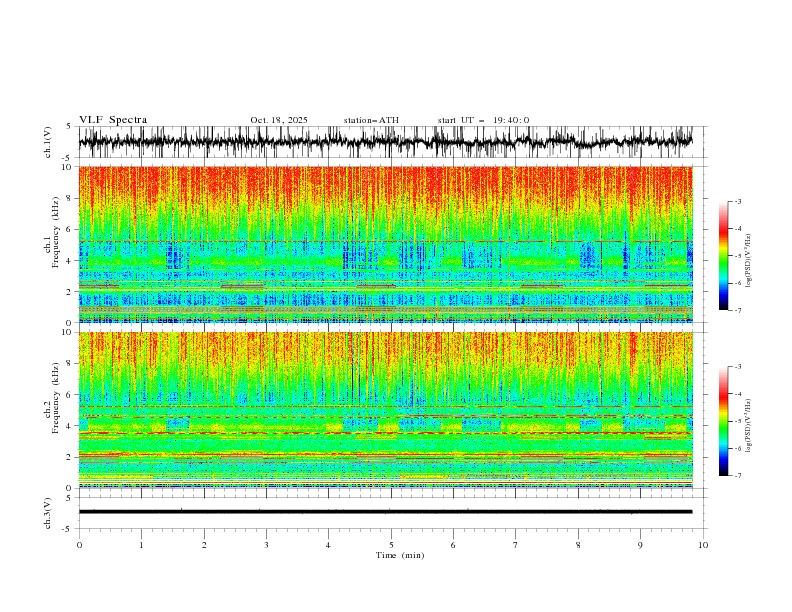This screenshot has width=792, height=612.
Task: Click the flat ch.3 voltage trace
Action: coord(385,512)
